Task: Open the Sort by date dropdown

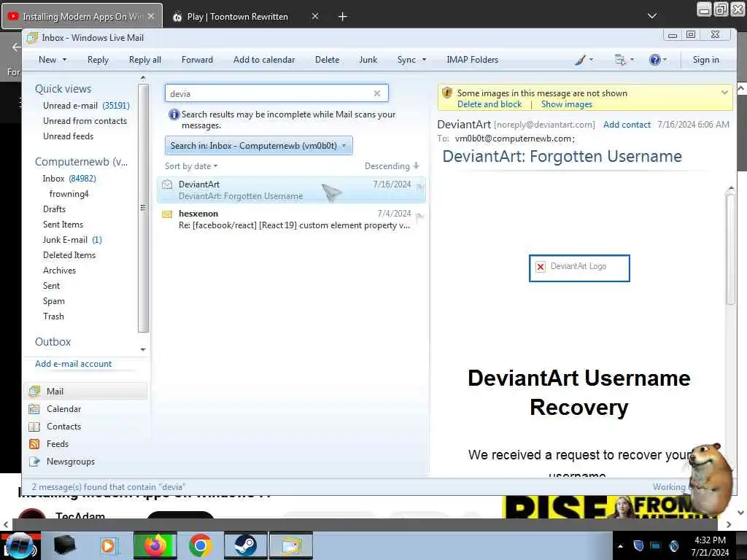Action: click(191, 166)
